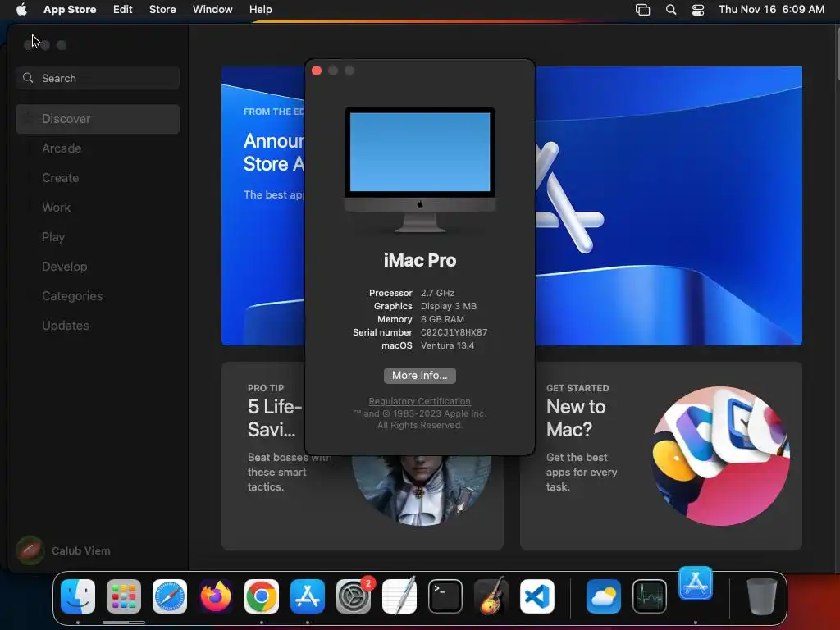The height and width of the screenshot is (630, 840).
Task: Open Develop in the sidebar
Action: 98,267
